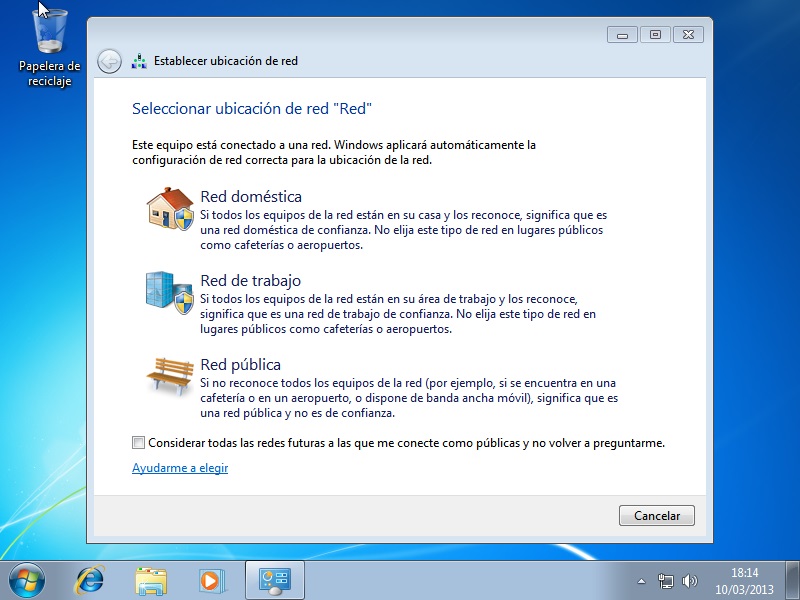The height and width of the screenshot is (600, 800).
Task: Click the network icon beside Establecer ubicación de red
Action: click(x=139, y=61)
